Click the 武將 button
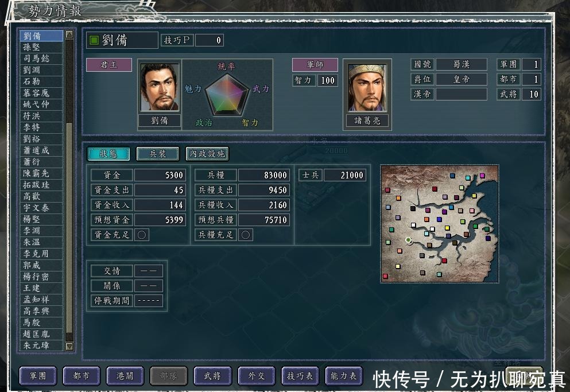The width and height of the screenshot is (570, 392). point(212,376)
